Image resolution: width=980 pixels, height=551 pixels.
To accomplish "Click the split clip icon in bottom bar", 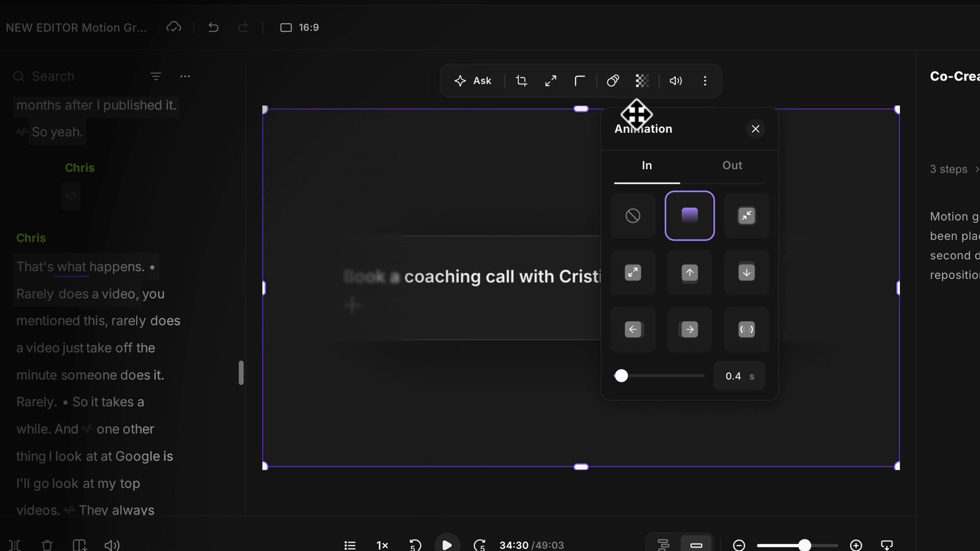I will [x=15, y=545].
